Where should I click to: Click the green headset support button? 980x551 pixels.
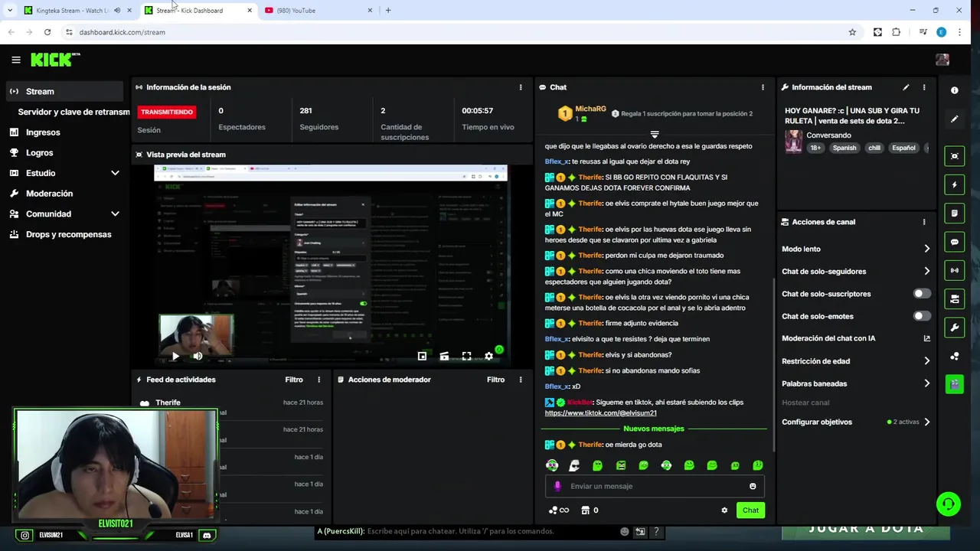(949, 504)
